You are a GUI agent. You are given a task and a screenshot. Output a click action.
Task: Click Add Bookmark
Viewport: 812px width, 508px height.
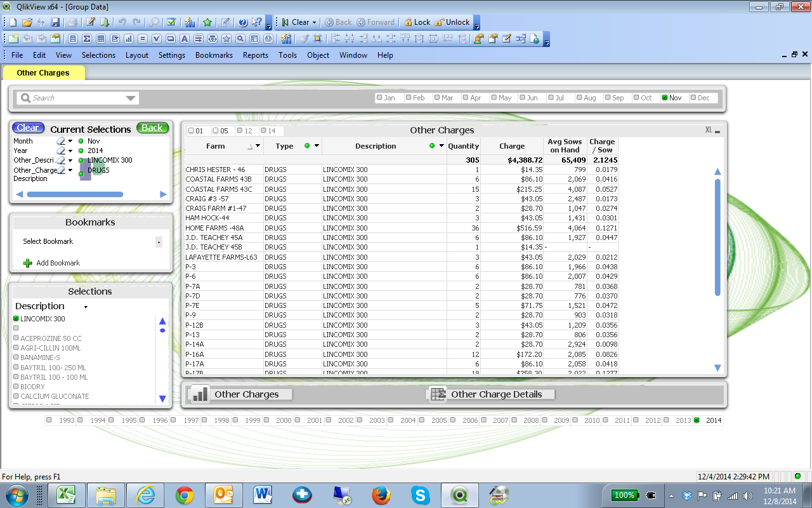click(x=51, y=263)
